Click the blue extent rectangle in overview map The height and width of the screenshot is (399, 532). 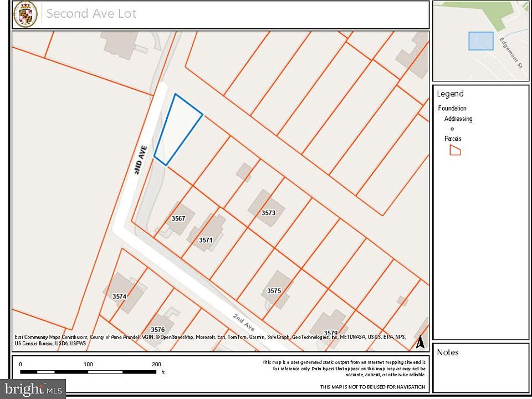[480, 41]
